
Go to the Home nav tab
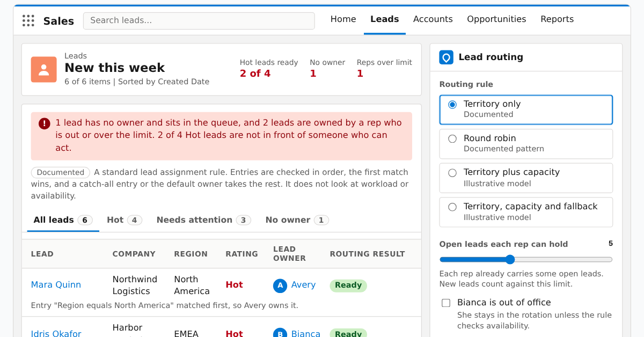343,19
